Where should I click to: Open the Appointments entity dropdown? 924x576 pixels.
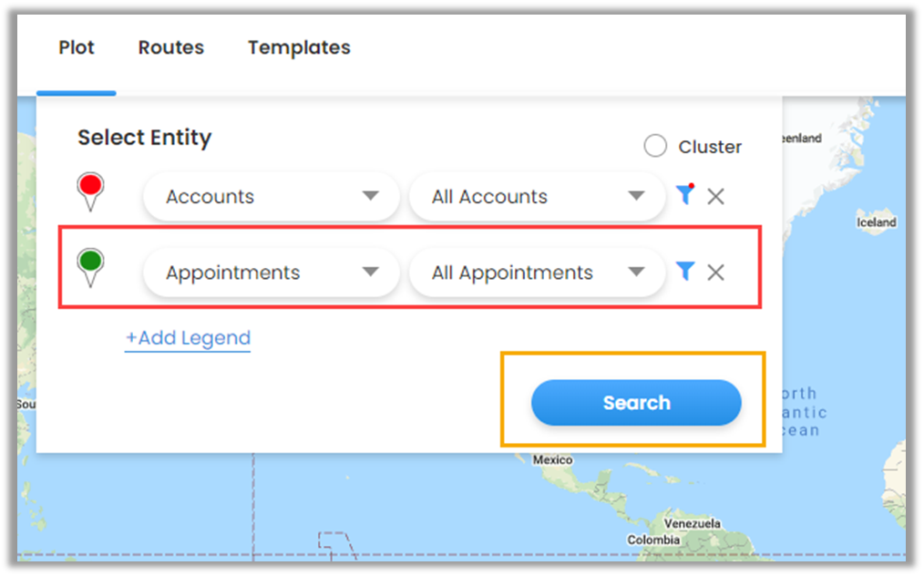point(271,273)
